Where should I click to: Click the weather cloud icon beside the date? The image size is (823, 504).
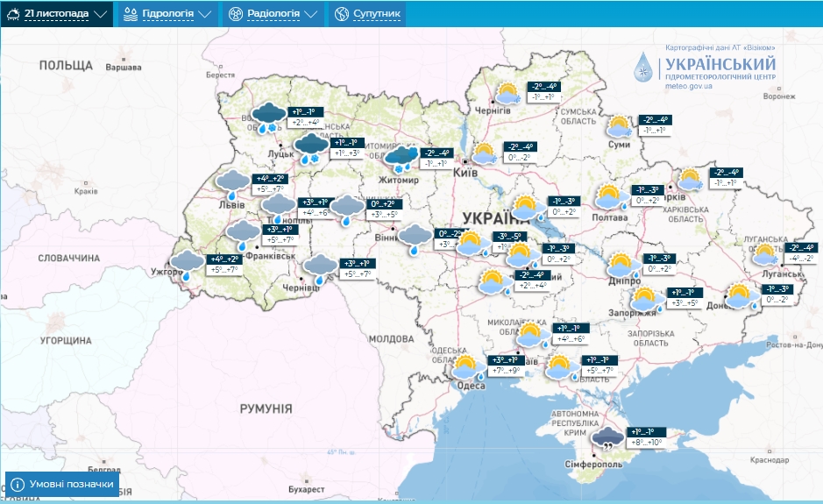13,14
